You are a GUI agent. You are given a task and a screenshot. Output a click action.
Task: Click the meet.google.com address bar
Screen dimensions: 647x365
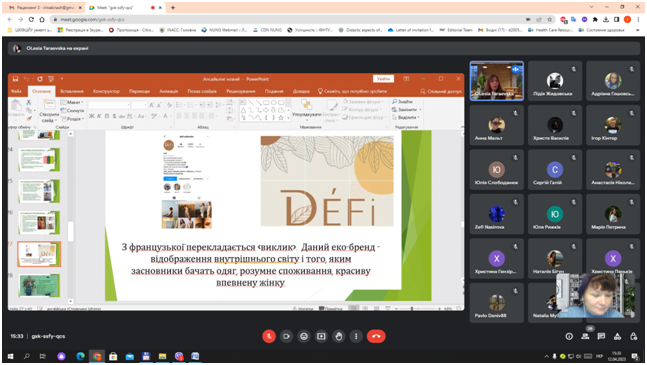click(x=289, y=19)
